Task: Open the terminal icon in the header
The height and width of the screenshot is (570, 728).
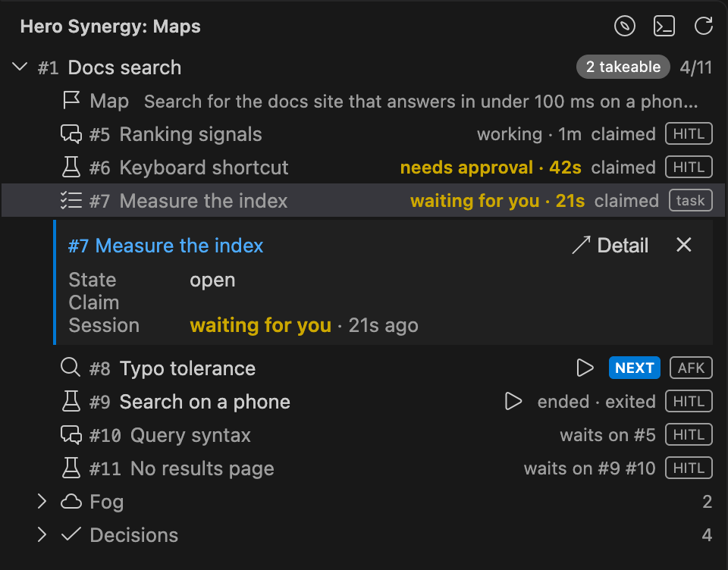Action: tap(664, 26)
